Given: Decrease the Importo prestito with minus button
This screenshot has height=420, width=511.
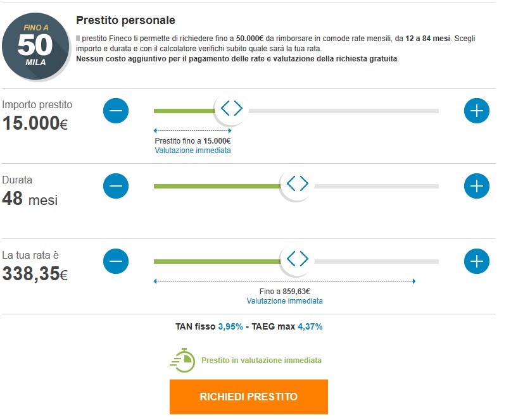Looking at the screenshot, I should pyautogui.click(x=116, y=111).
